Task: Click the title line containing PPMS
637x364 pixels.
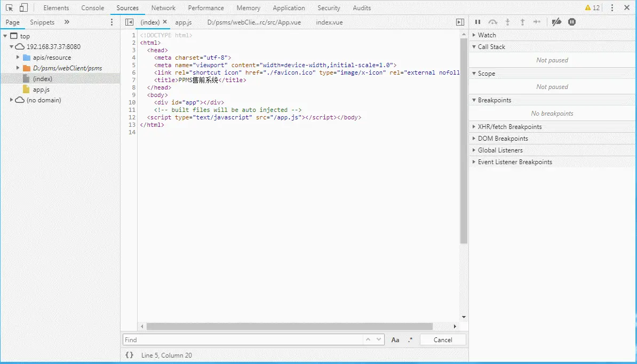Action: [200, 80]
